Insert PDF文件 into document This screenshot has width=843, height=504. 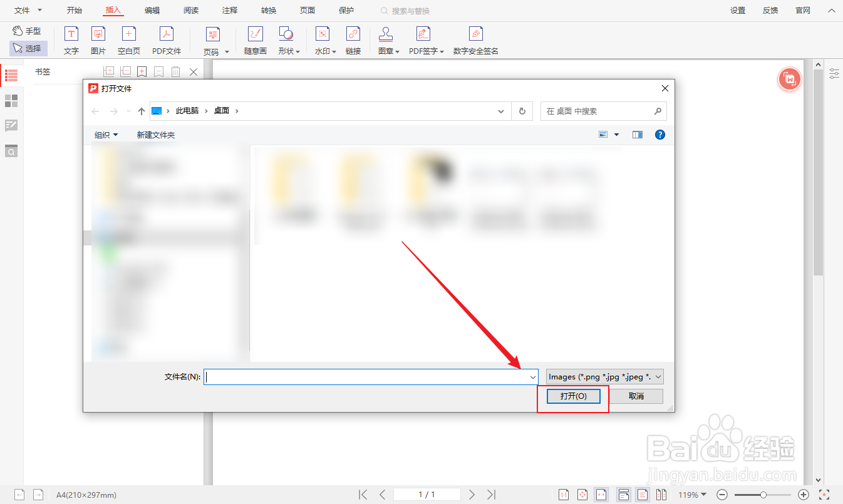coord(167,41)
